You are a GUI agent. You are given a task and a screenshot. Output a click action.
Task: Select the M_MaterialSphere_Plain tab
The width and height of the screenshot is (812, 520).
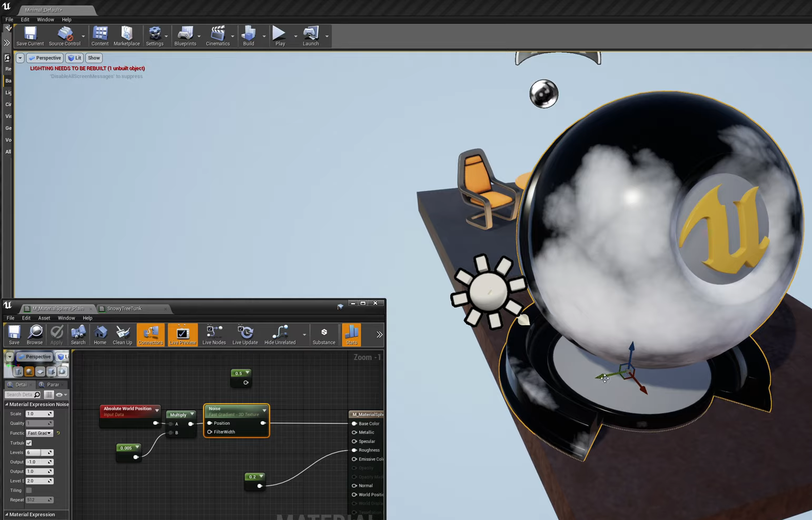point(58,308)
